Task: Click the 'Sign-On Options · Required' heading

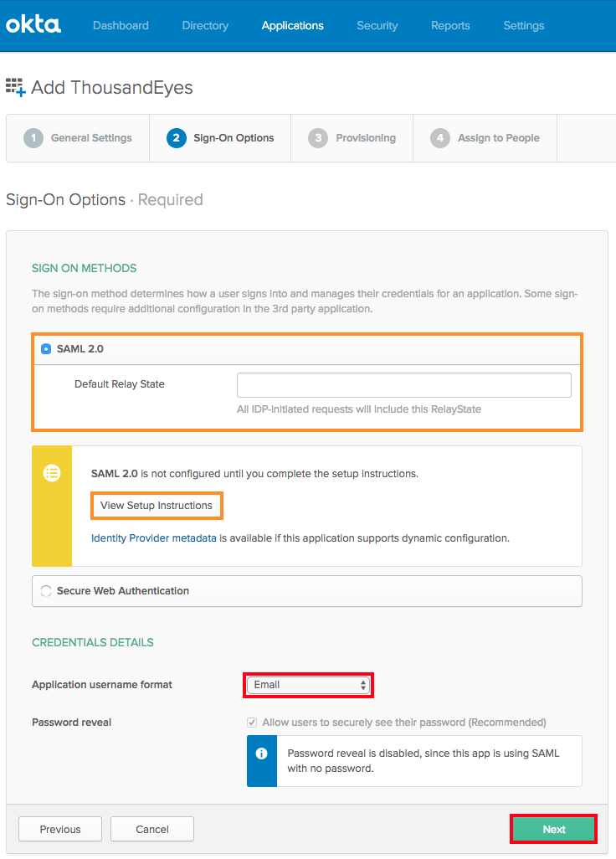Action: click(104, 200)
